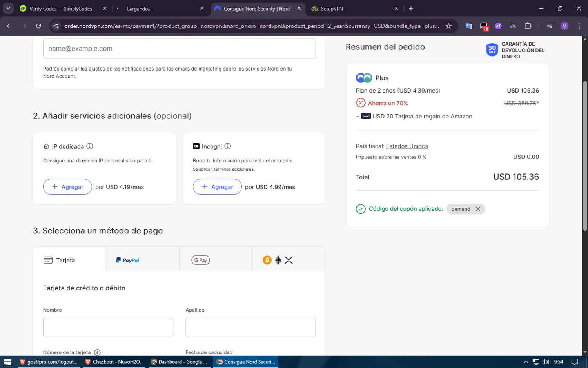
Task: Click the 9:54 taskbar clock
Action: pyautogui.click(x=559, y=362)
